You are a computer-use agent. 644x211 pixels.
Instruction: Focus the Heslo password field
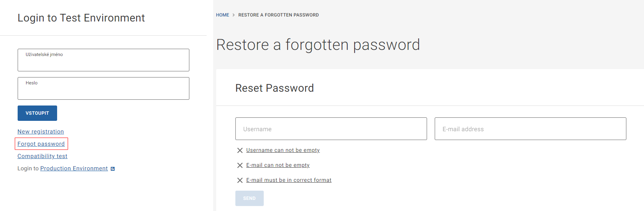coord(103,89)
